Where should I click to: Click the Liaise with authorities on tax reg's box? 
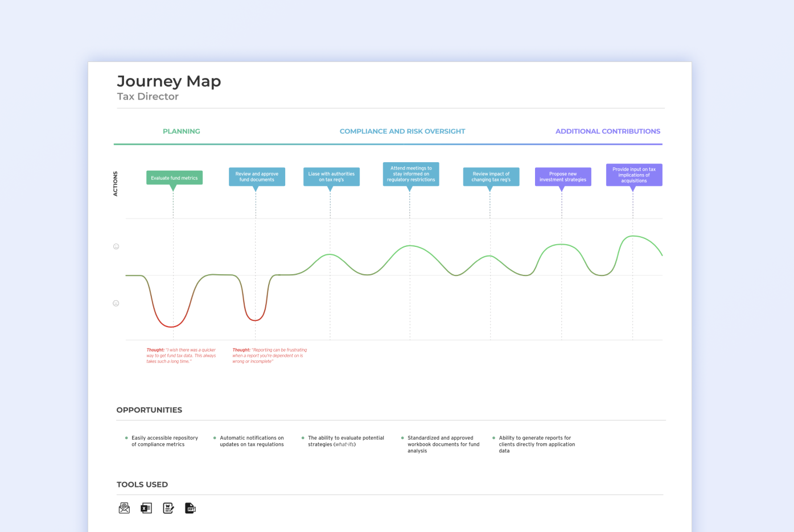point(331,176)
